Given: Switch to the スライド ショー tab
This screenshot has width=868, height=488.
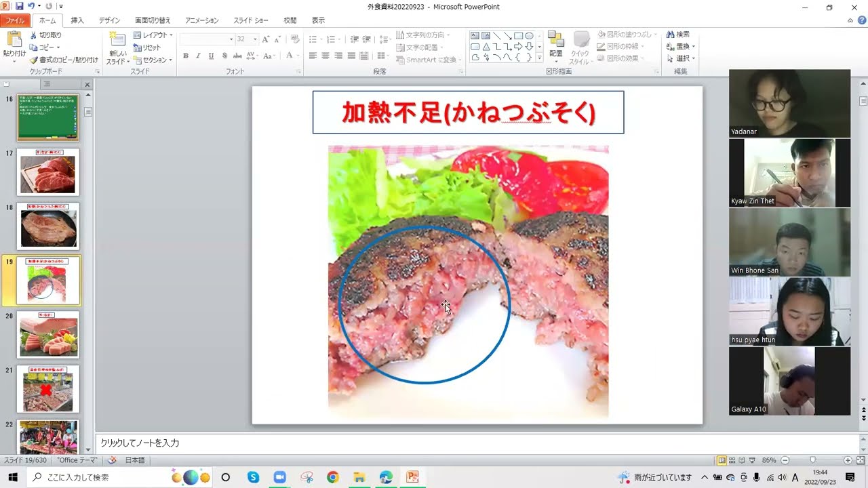Looking at the screenshot, I should pyautogui.click(x=251, y=21).
